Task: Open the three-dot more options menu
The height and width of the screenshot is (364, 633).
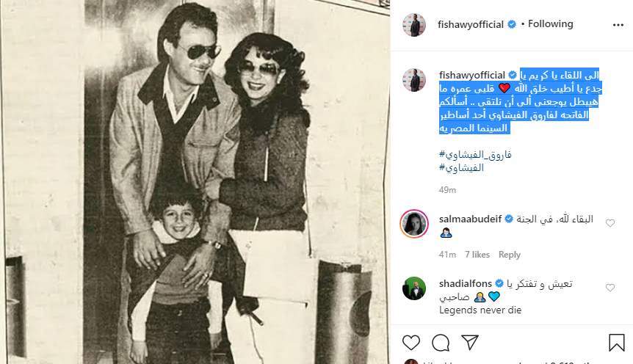Action: pos(618,25)
